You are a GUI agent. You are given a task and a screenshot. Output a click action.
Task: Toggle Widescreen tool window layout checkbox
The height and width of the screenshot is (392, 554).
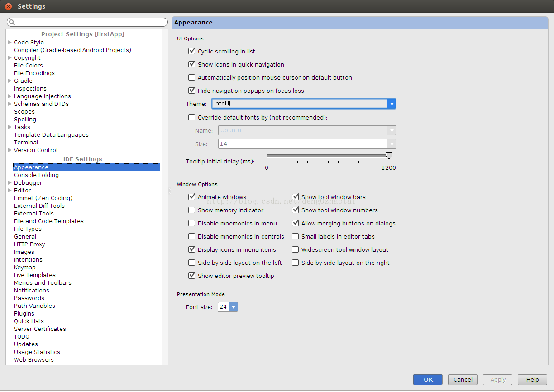[x=296, y=249]
